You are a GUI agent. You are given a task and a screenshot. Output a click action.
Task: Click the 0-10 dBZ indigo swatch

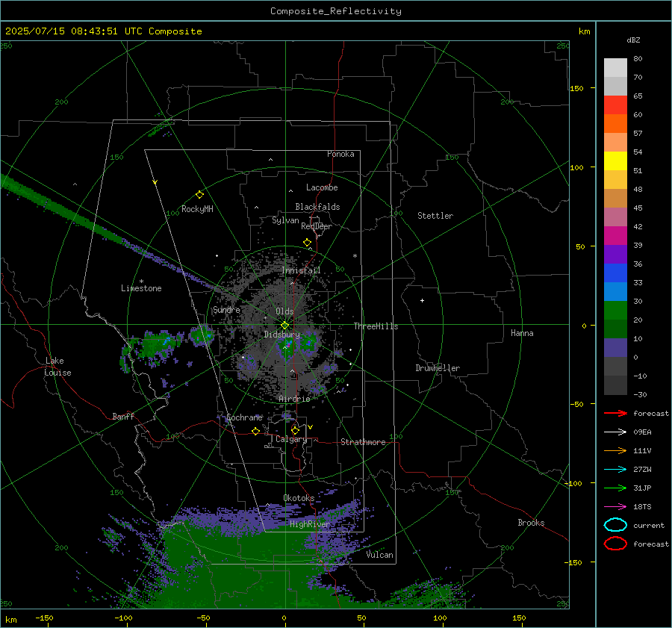[x=615, y=347]
